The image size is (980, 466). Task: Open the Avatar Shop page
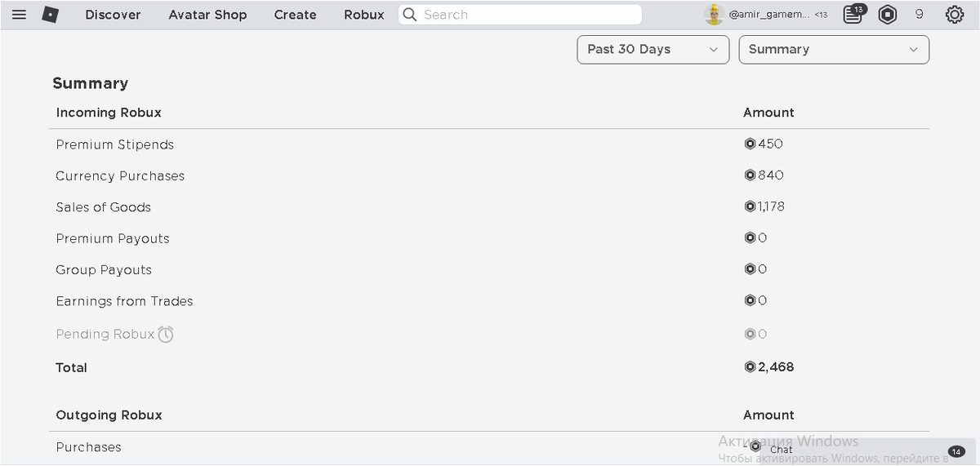tap(207, 15)
